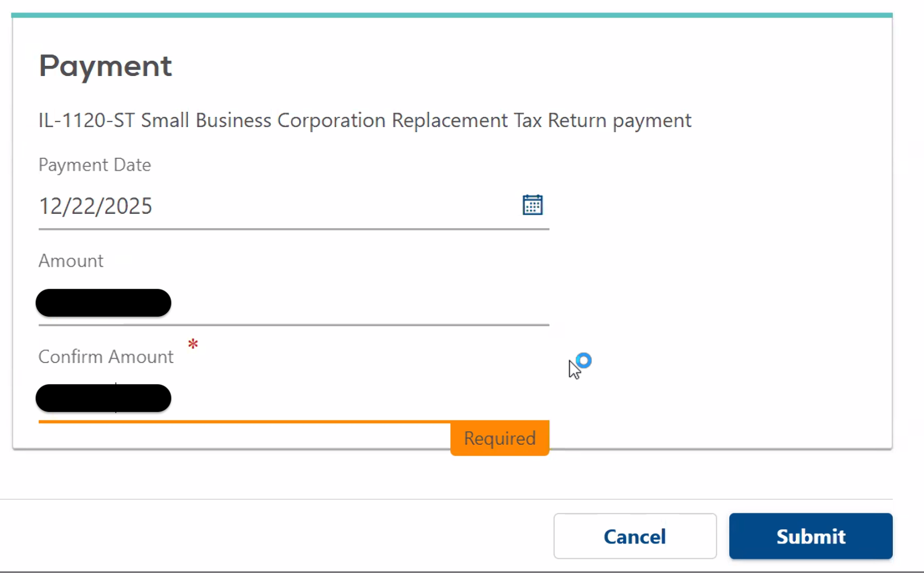This screenshot has width=924, height=573.
Task: Click the orange Required validation badge
Action: pos(499,438)
